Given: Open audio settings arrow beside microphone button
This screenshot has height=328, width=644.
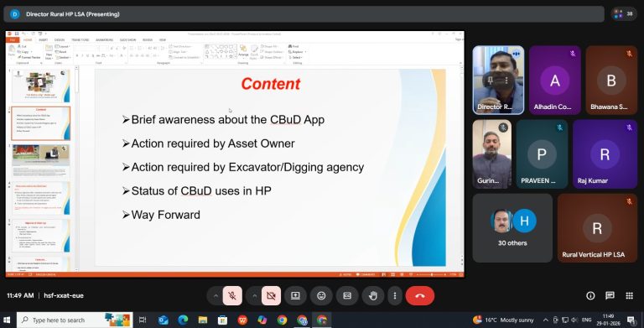Looking at the screenshot, I should coord(216,295).
